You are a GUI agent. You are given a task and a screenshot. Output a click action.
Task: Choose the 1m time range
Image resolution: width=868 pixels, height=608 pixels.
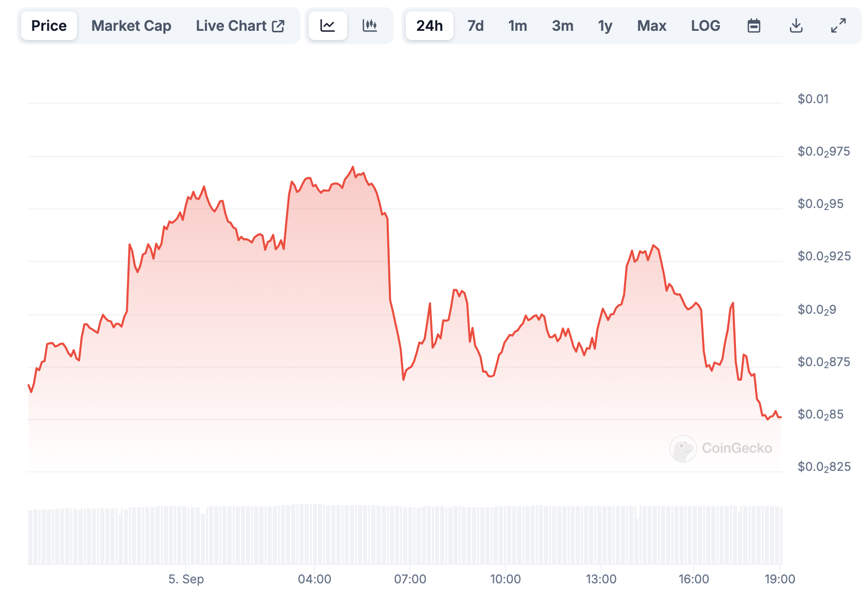[x=518, y=26]
